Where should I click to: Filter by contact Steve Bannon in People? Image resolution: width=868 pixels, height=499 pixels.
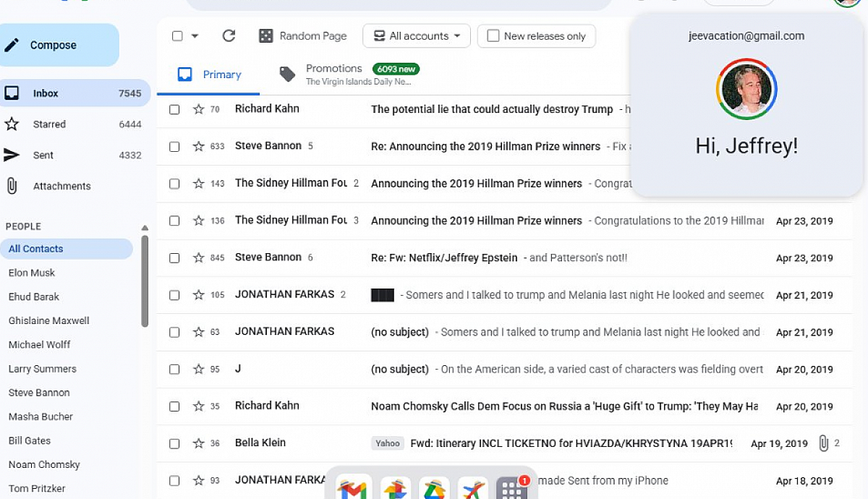(x=39, y=393)
